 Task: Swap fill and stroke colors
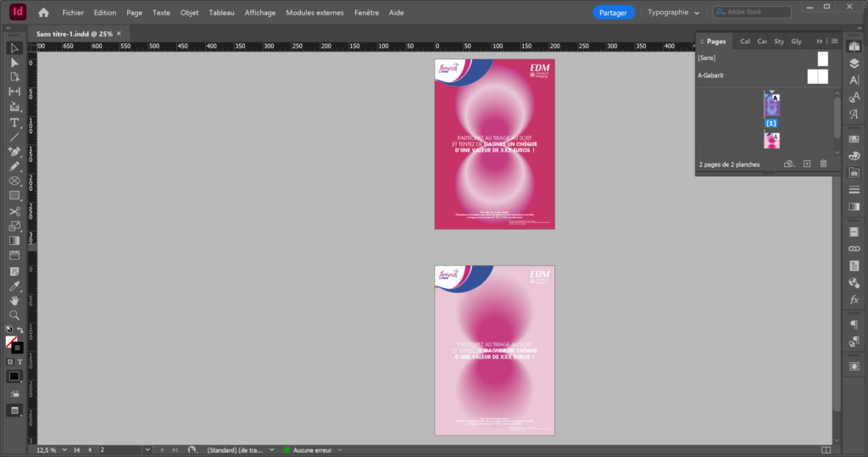click(x=20, y=329)
